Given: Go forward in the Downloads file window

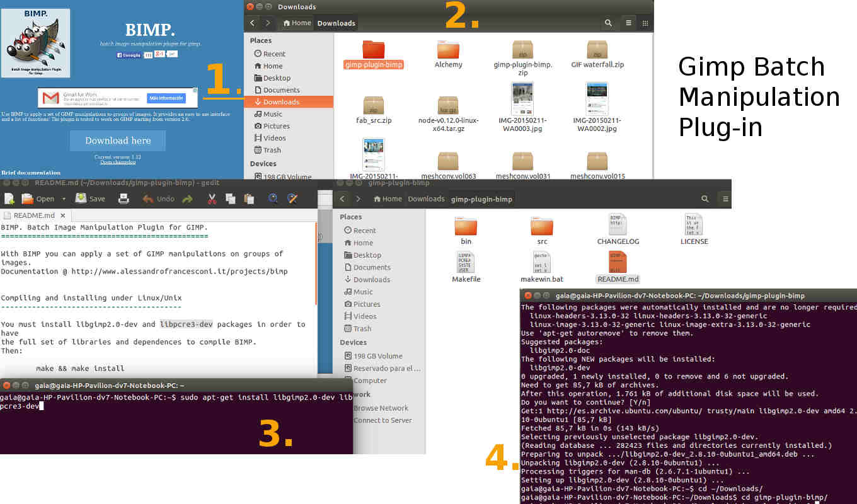Looking at the screenshot, I should [x=268, y=23].
